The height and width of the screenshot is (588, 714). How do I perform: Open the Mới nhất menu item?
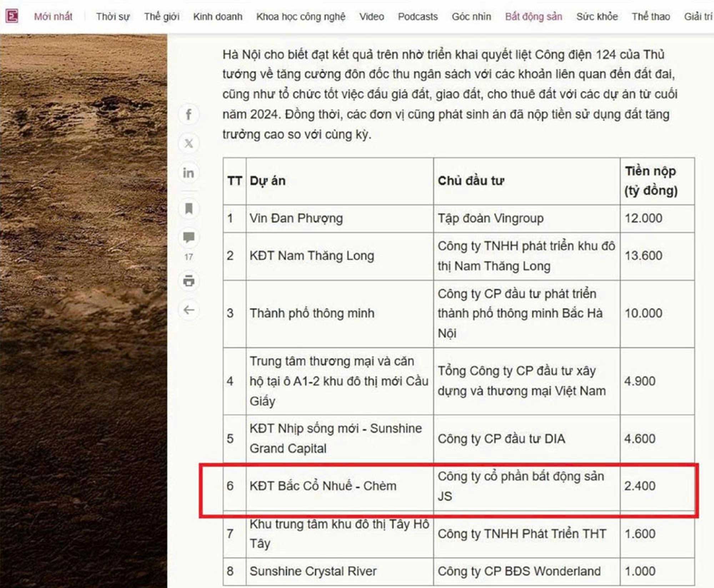(x=53, y=17)
